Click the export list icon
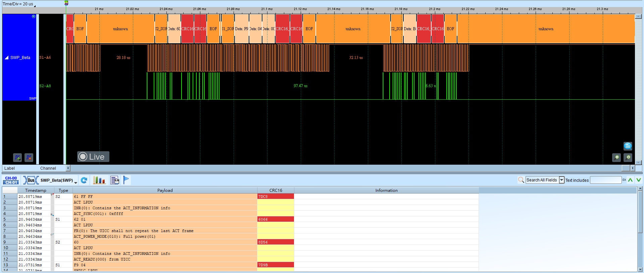Screen dimensions: 644x273 pos(115,180)
